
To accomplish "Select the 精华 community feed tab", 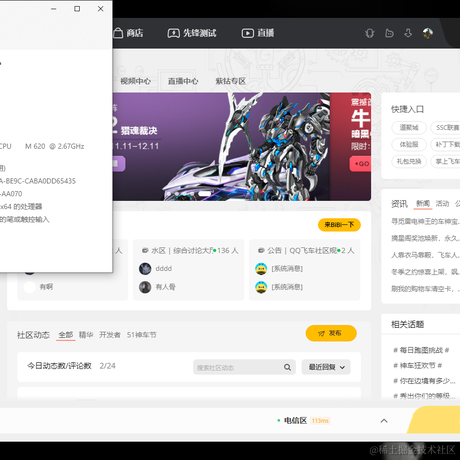I will click(86, 335).
